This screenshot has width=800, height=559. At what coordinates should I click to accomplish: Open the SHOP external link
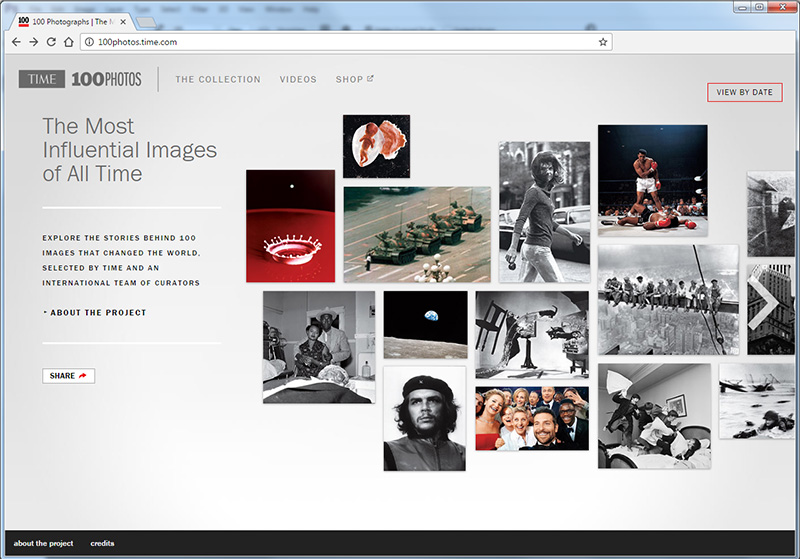tap(354, 79)
